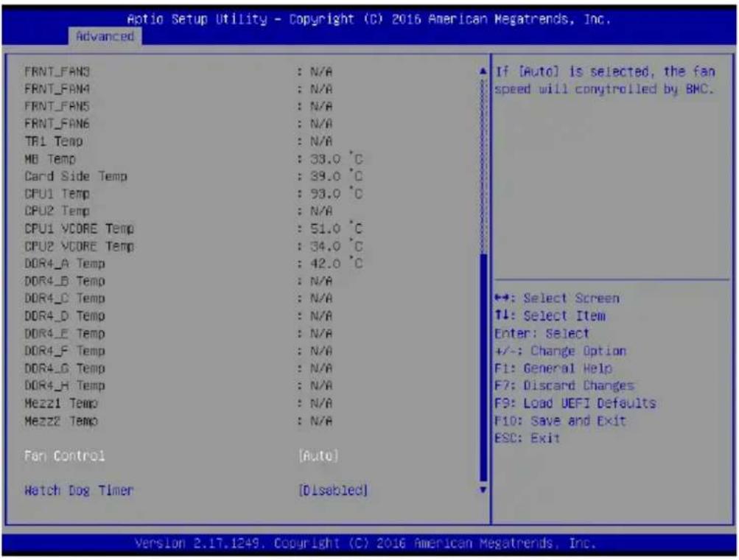Click the DDR4_E Temp label
This screenshot has height=560, width=739.
(65, 334)
